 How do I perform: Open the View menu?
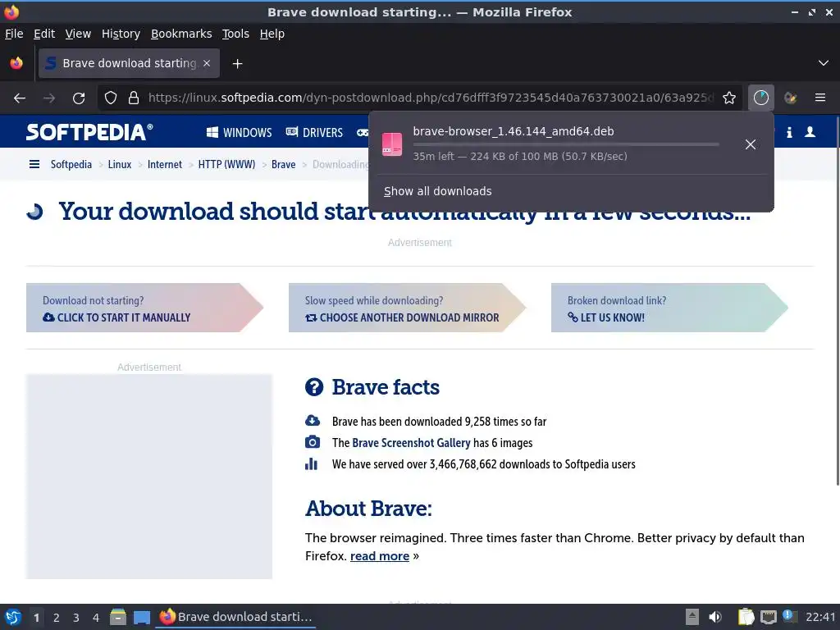78,34
